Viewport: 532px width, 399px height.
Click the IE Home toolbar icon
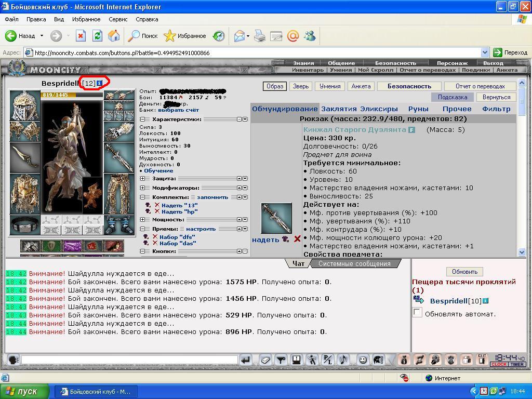[x=114, y=36]
